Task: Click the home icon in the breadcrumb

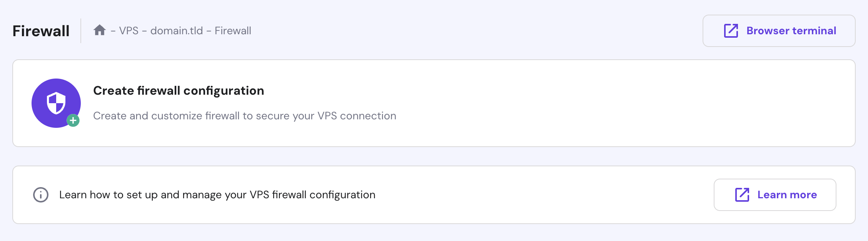Action: click(100, 30)
